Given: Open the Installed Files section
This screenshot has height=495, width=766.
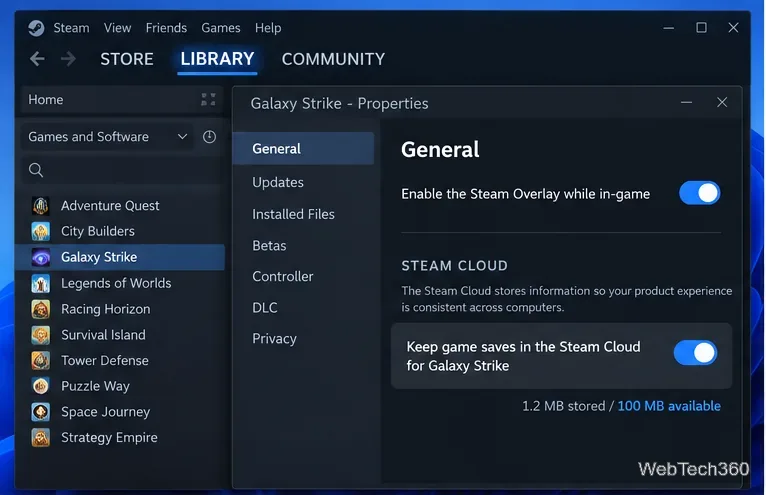Looking at the screenshot, I should [293, 214].
